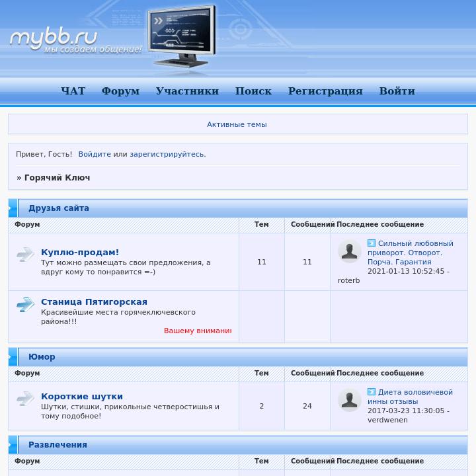
Task: Click the Развлечения category heading
Action: coord(58,445)
